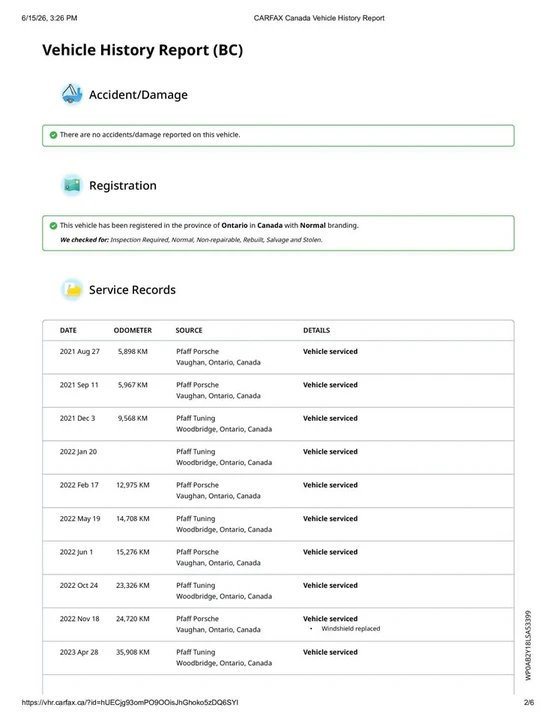Click the page number 2/6 in footer
556x720 pixels.
(x=529, y=702)
